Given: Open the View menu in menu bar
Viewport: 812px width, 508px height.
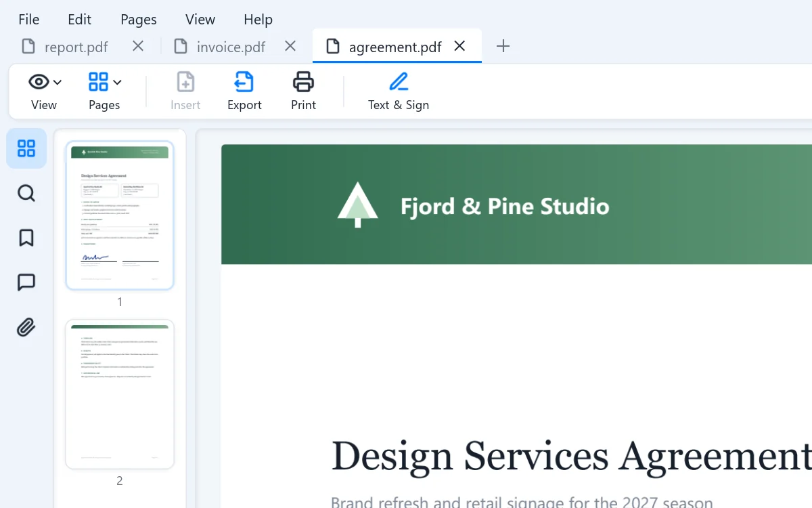Looking at the screenshot, I should point(200,20).
